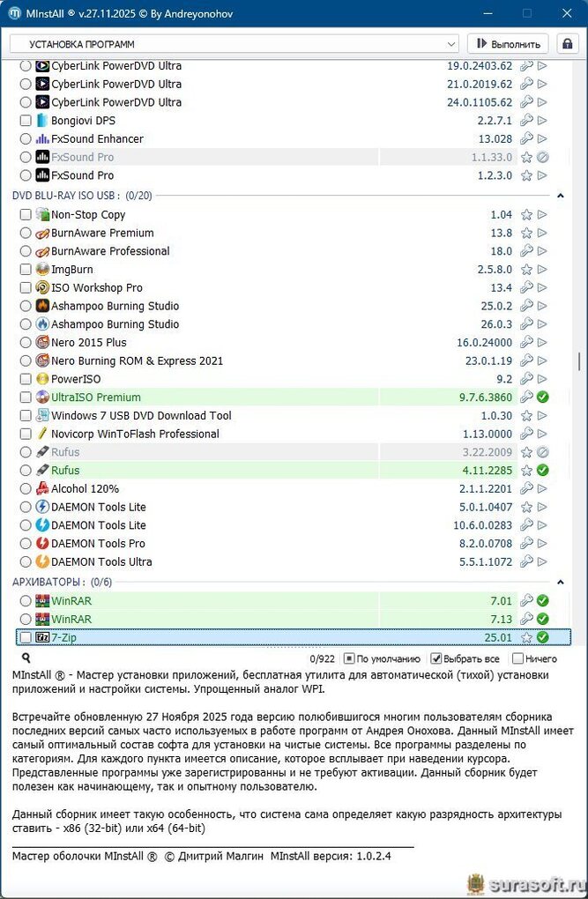
Task: Click PowerISO disc icon
Action: coord(42,379)
